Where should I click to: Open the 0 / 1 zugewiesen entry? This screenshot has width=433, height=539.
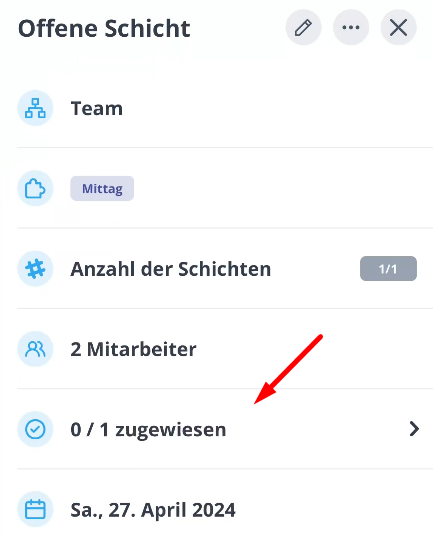pyautogui.click(x=225, y=429)
